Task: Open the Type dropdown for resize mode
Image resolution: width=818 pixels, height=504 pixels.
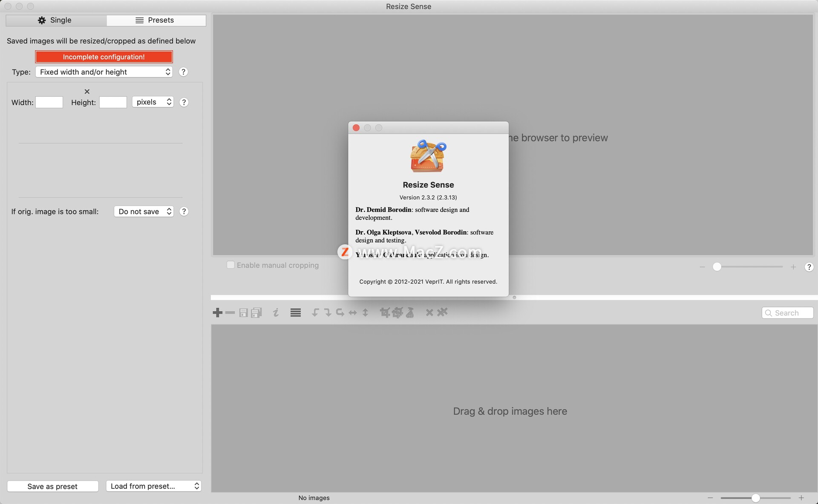Action: coord(104,72)
